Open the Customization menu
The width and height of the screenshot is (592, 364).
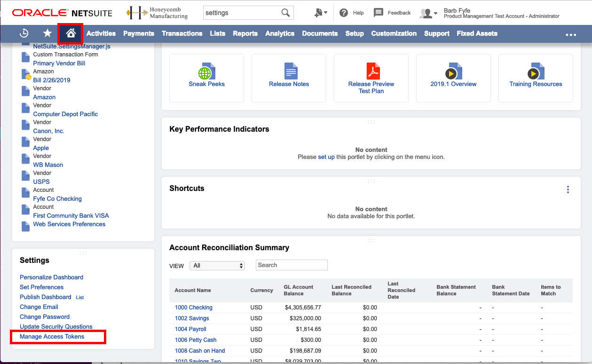point(394,33)
